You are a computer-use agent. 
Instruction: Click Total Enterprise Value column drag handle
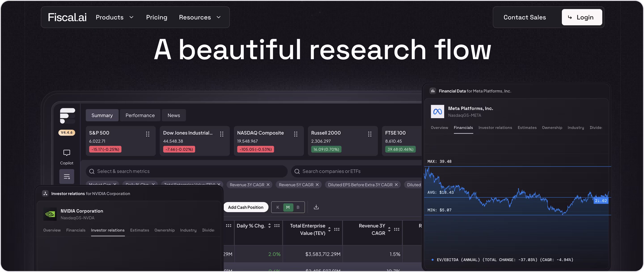[337, 229]
